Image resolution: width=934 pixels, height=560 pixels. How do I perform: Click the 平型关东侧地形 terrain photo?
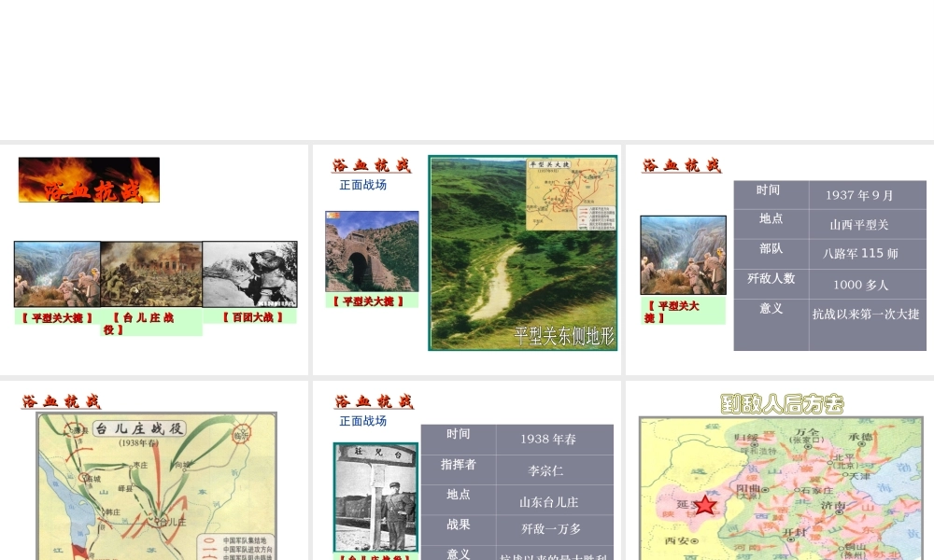tap(522, 253)
